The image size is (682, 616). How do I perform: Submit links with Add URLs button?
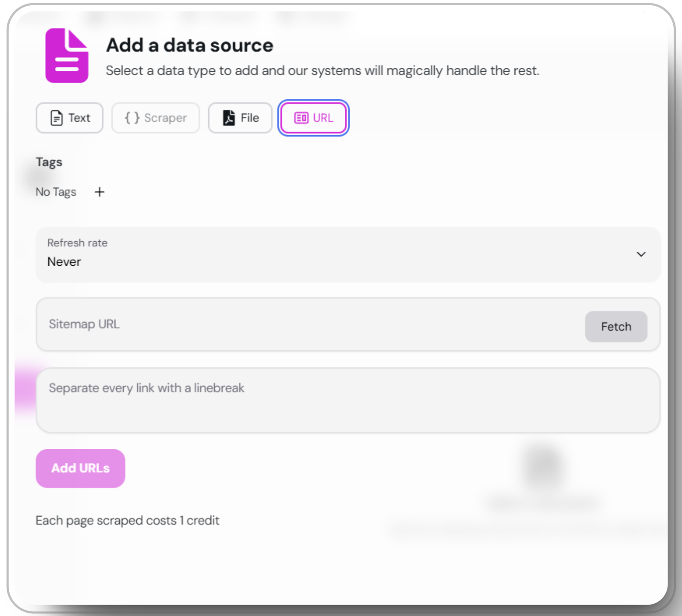(x=81, y=468)
